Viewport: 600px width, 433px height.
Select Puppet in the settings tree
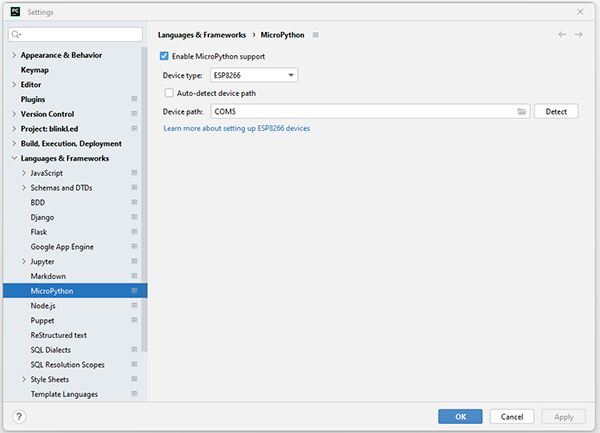point(42,321)
